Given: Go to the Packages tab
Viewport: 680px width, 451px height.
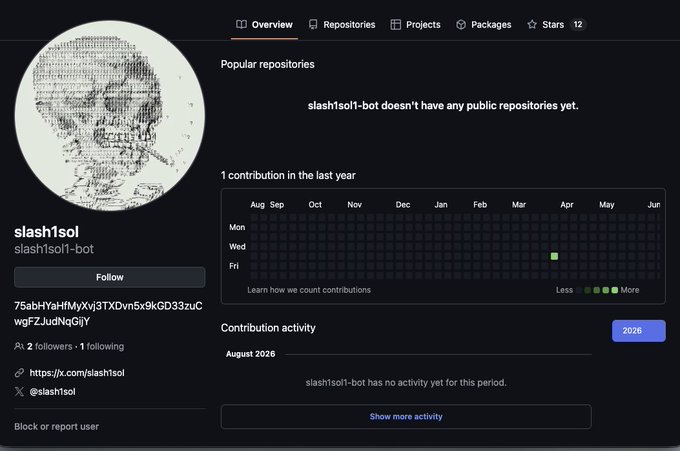Looking at the screenshot, I should click(x=484, y=25).
